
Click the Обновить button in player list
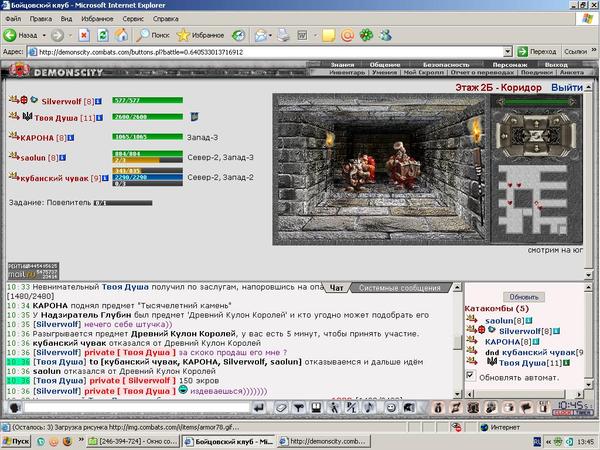523,297
